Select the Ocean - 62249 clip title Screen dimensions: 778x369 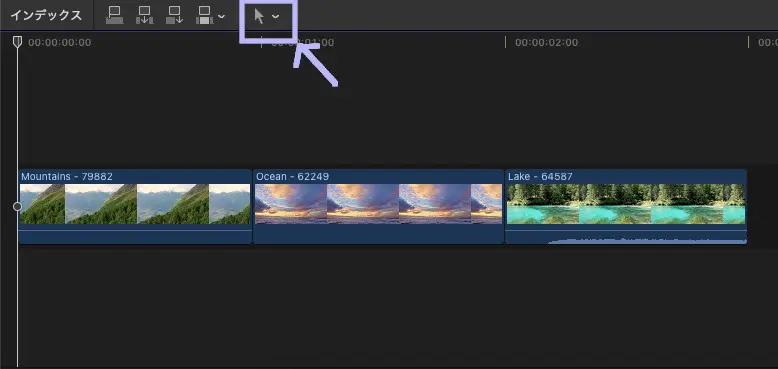pos(292,177)
